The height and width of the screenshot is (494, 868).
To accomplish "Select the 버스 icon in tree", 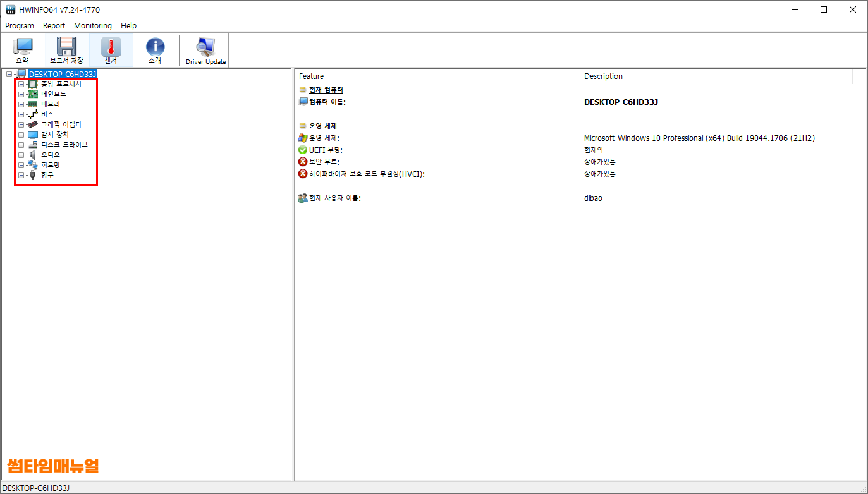I will [33, 114].
